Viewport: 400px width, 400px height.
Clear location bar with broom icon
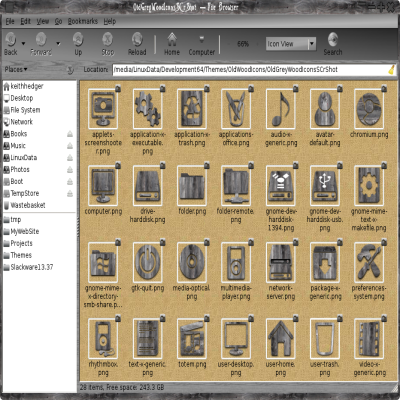392,70
